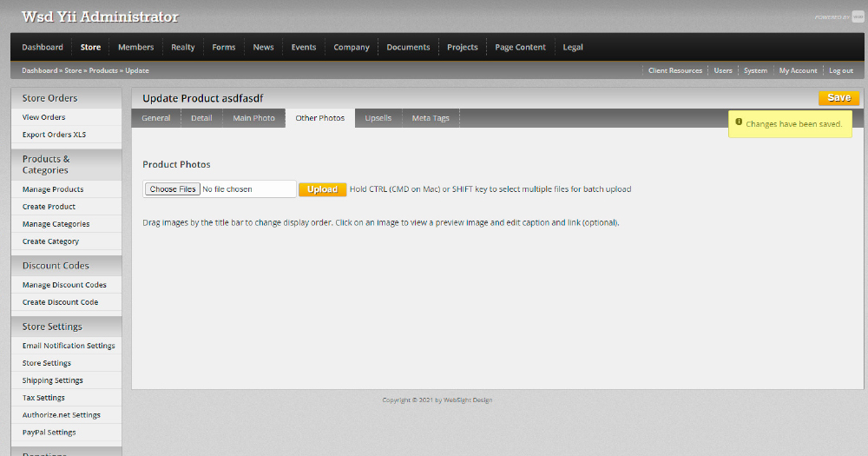Click the info icon in saved notification

(x=739, y=122)
